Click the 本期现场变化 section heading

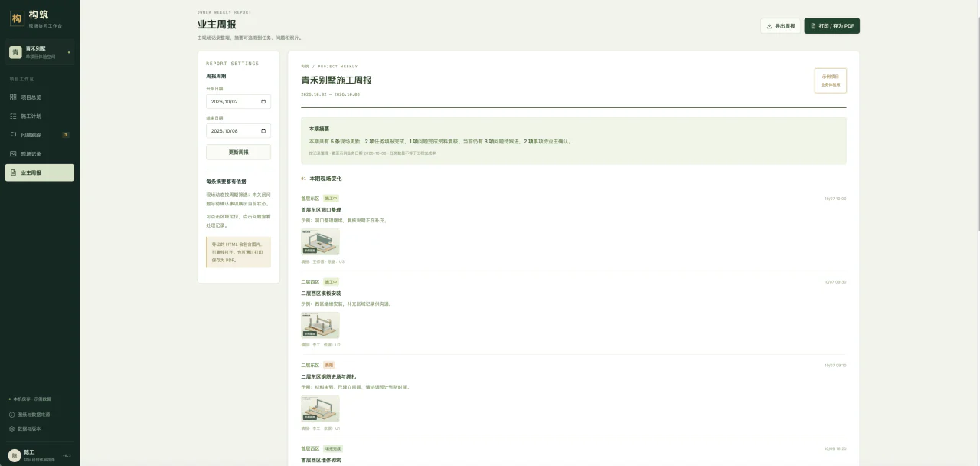pyautogui.click(x=325, y=178)
